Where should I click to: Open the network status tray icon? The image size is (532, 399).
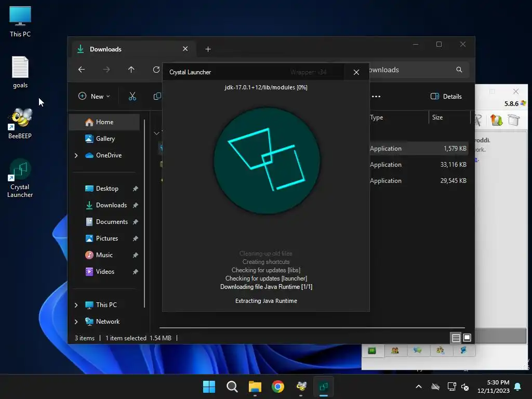click(x=451, y=387)
